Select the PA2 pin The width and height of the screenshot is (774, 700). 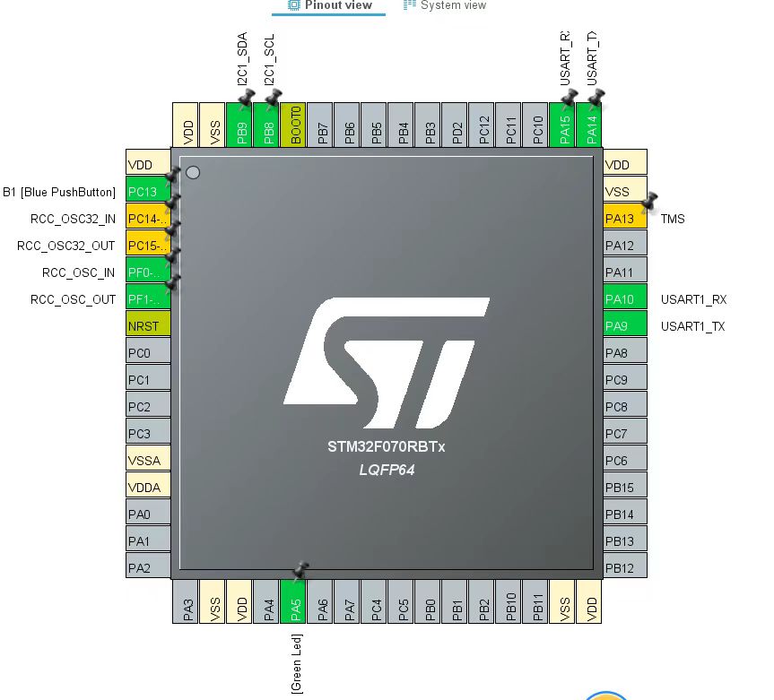(148, 566)
